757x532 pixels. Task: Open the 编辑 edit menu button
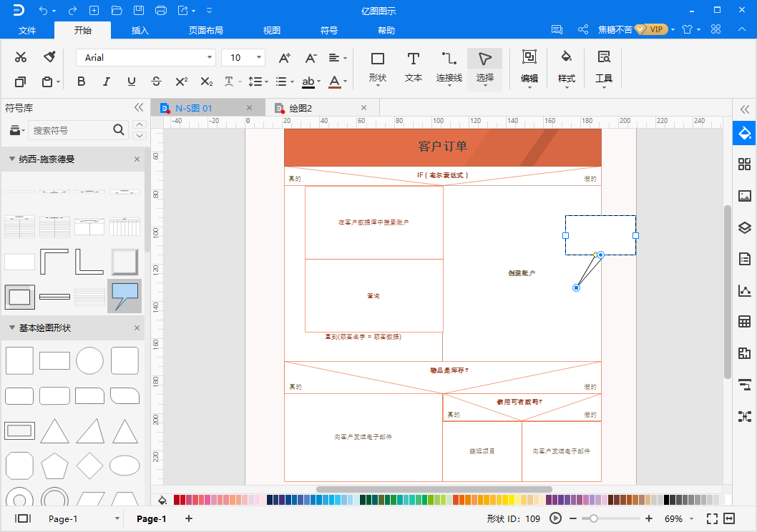[529, 68]
